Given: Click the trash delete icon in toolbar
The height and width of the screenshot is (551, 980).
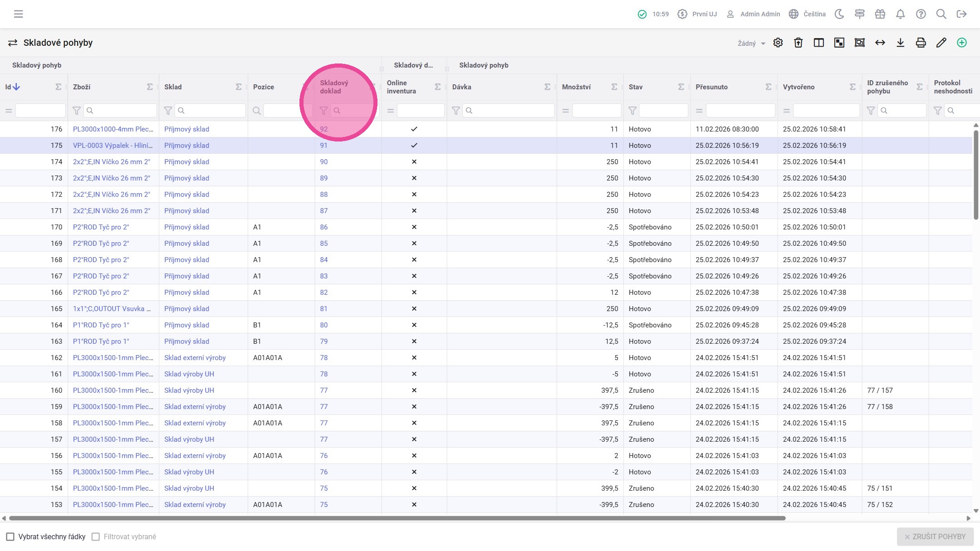Looking at the screenshot, I should click(x=799, y=43).
